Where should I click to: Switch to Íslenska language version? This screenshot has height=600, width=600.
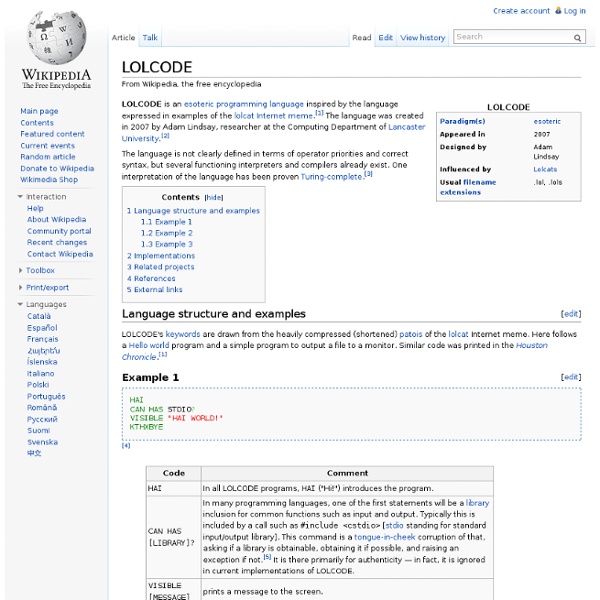[x=42, y=362]
